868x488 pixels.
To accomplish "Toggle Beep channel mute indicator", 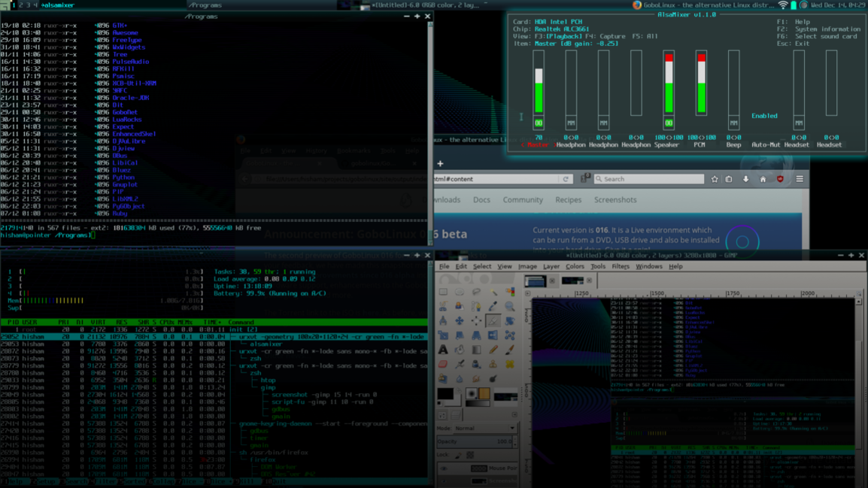I will [x=733, y=123].
